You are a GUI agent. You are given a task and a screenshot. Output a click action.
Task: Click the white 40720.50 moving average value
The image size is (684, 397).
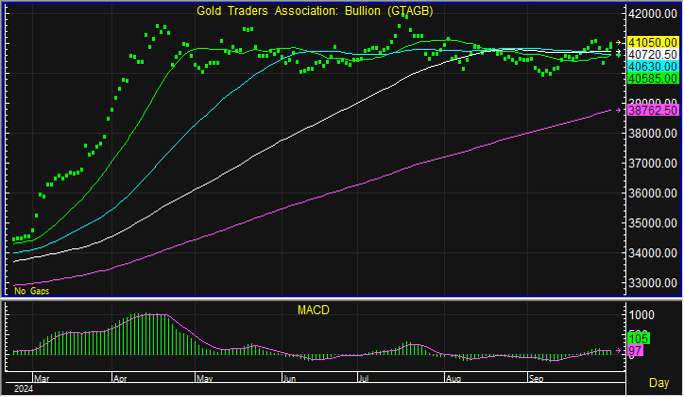[x=653, y=55]
